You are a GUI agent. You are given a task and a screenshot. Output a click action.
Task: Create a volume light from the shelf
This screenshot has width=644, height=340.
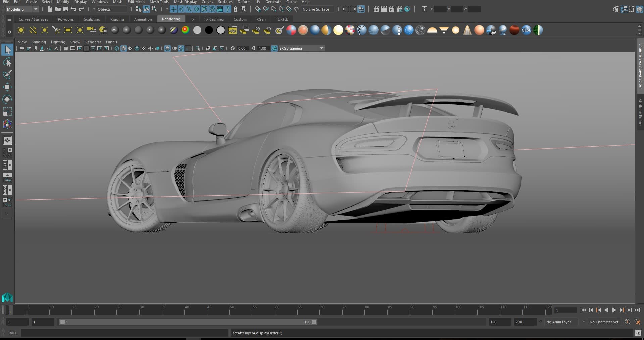coord(80,30)
